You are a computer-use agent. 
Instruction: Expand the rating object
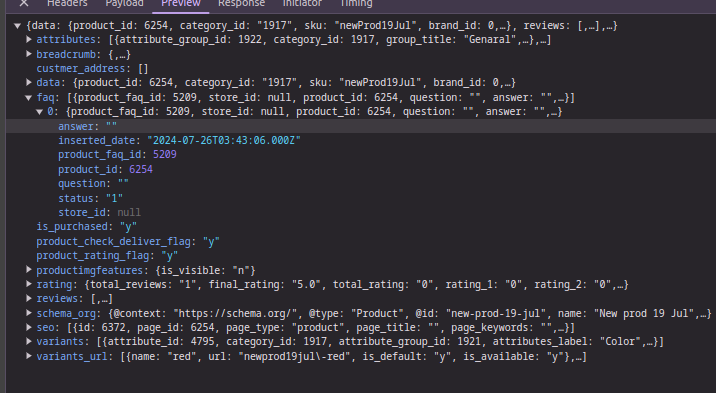[x=29, y=284]
